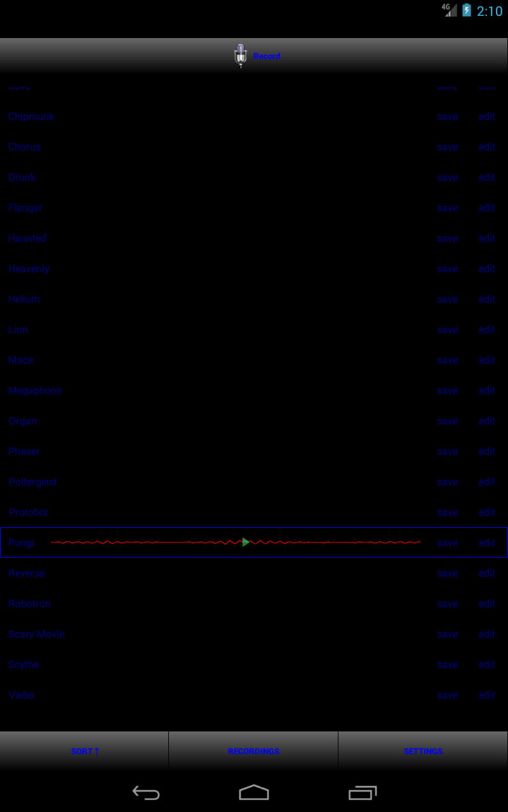Select the Heavenly effect
This screenshot has width=508, height=812.
click(x=29, y=269)
